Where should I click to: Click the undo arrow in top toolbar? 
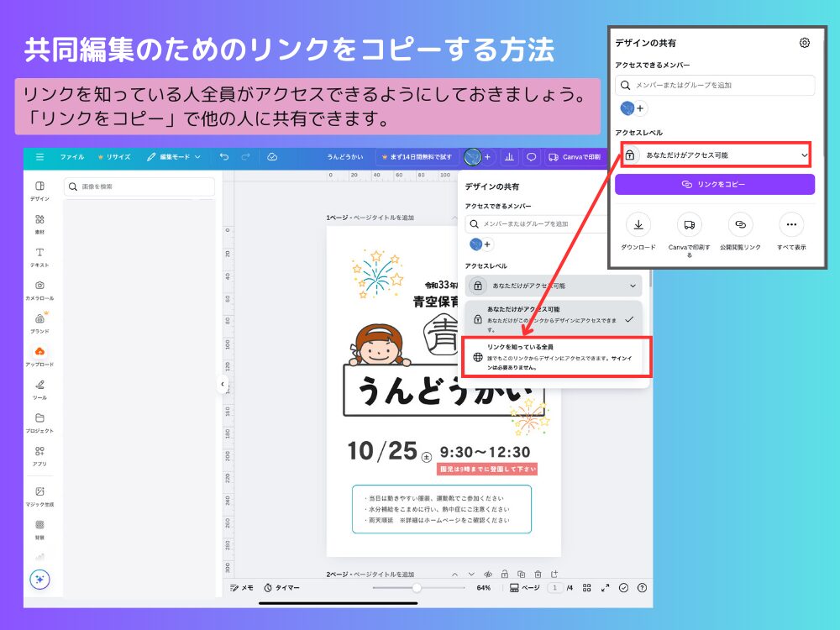[x=223, y=157]
